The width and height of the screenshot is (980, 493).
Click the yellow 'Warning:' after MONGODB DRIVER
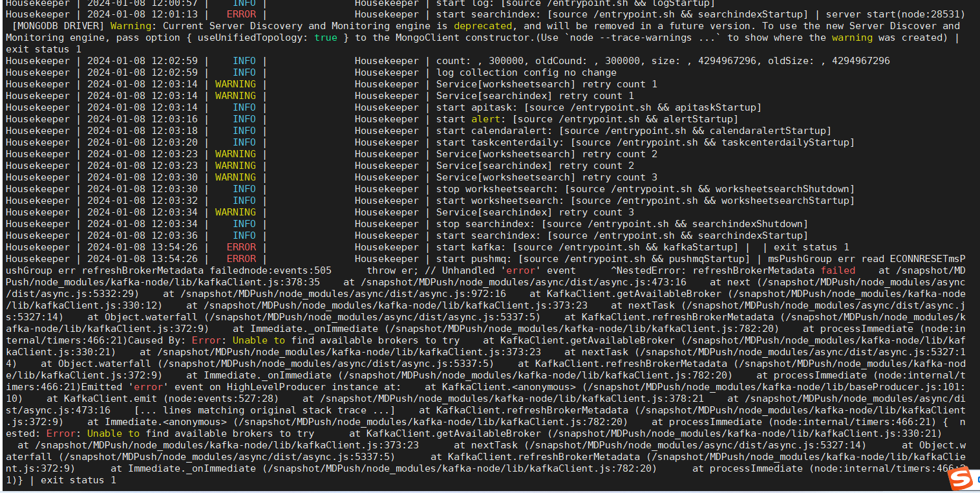tap(134, 26)
